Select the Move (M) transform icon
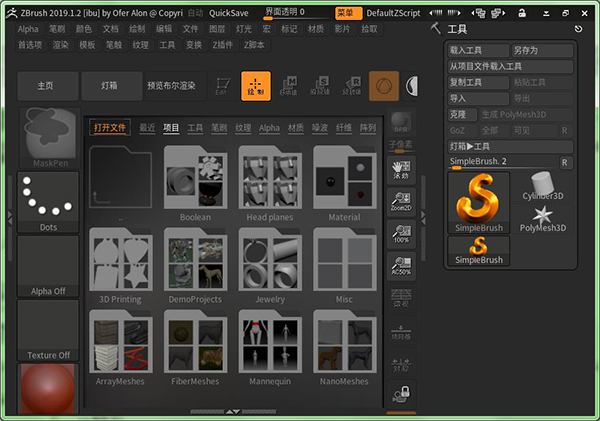This screenshot has width=600, height=421. click(x=289, y=86)
